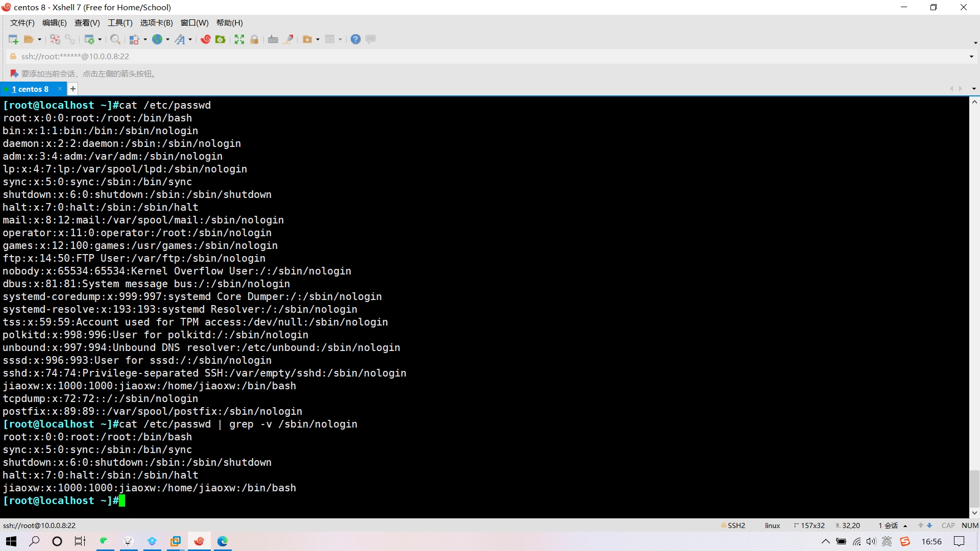Click the highlighter pen toolbar icon

pyautogui.click(x=288, y=39)
